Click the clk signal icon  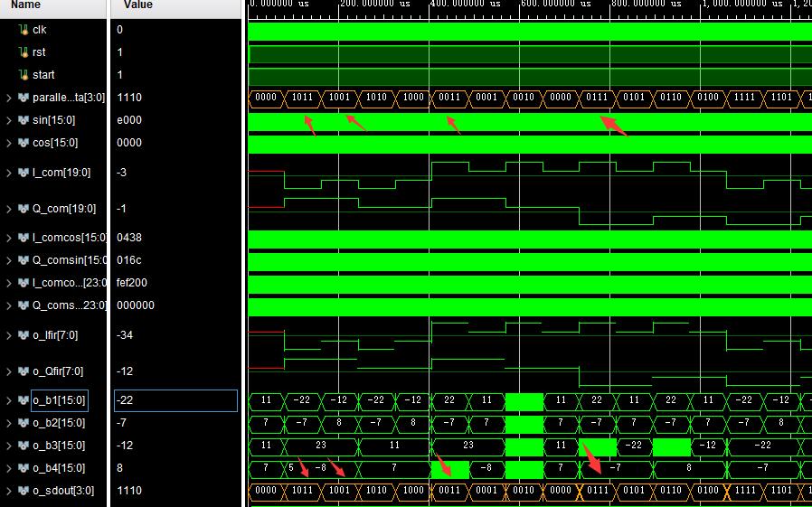tap(24, 30)
